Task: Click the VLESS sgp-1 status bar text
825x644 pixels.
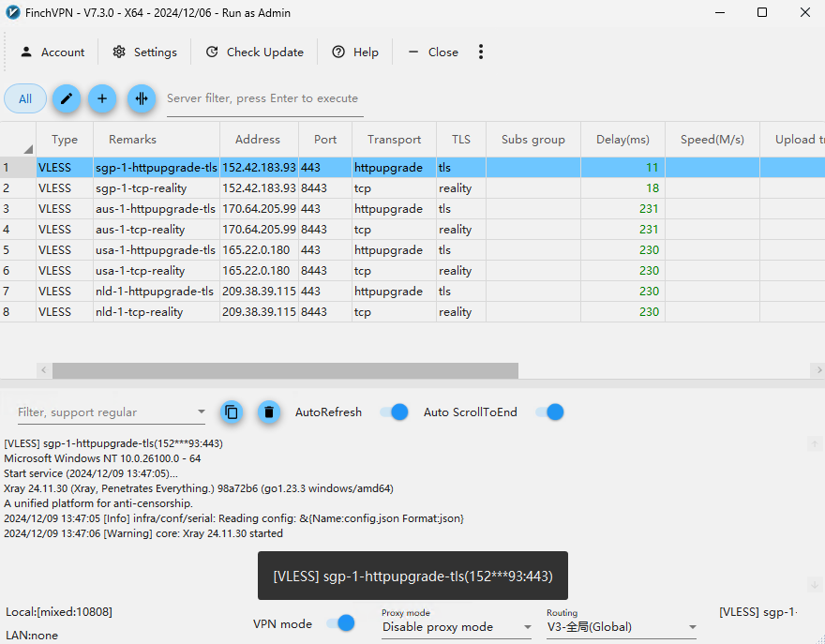Action: (x=757, y=612)
